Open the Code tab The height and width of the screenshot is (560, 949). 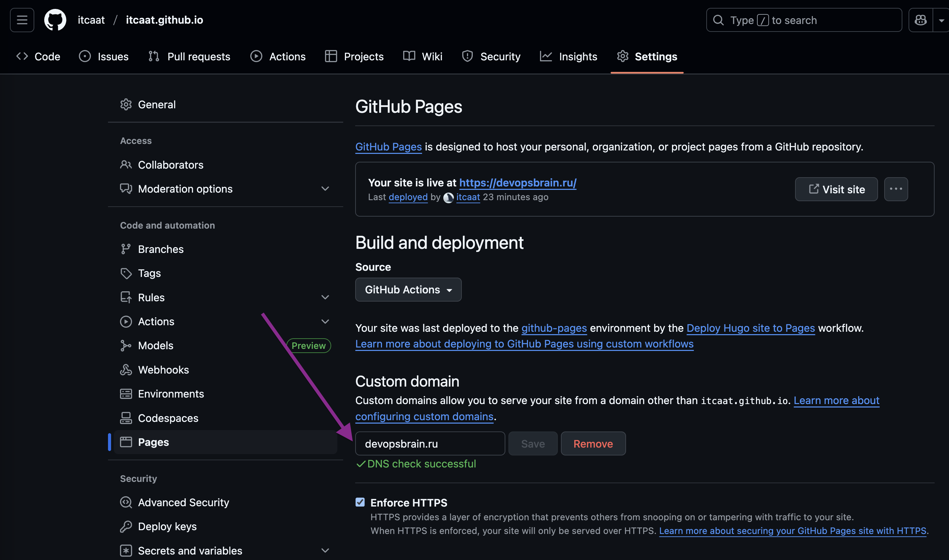(38, 56)
